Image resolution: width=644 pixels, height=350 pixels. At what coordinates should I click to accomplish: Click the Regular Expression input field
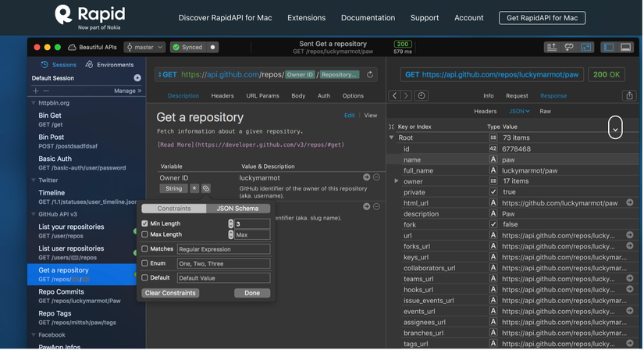coord(223,248)
